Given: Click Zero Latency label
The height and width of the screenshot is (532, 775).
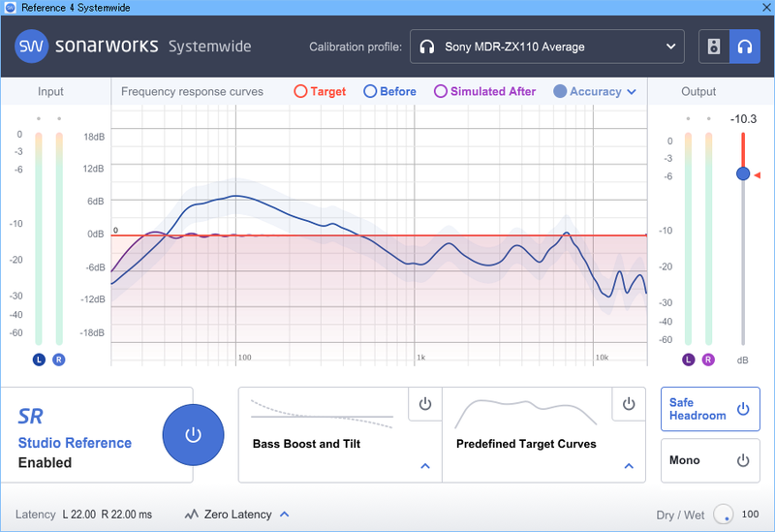Looking at the screenshot, I should click(x=237, y=515).
